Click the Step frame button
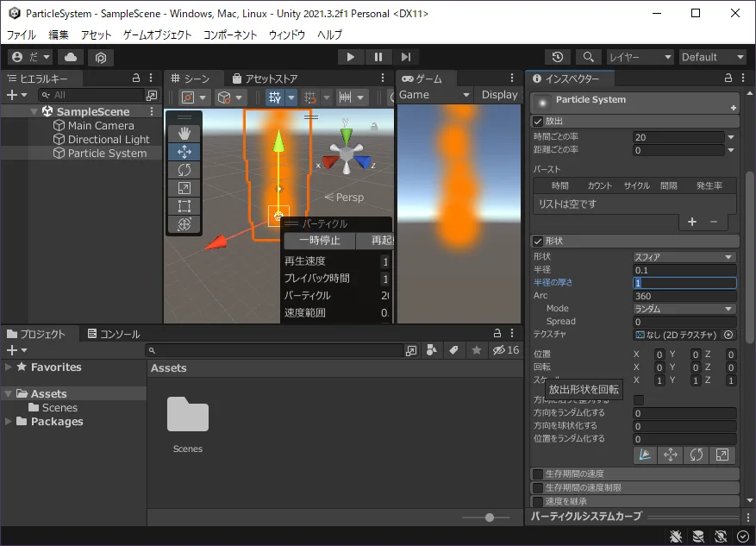The width and height of the screenshot is (756, 546). [406, 57]
